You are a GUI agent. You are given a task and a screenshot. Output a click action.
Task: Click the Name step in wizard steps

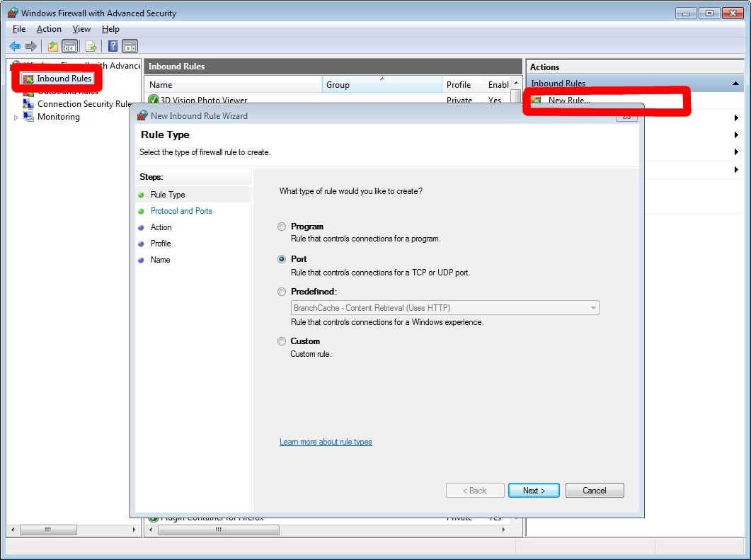coord(160,260)
